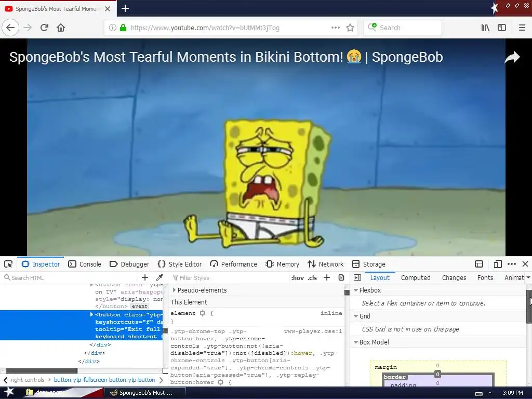Go to the browser home page
This screenshot has width=532, height=399.
61,28
